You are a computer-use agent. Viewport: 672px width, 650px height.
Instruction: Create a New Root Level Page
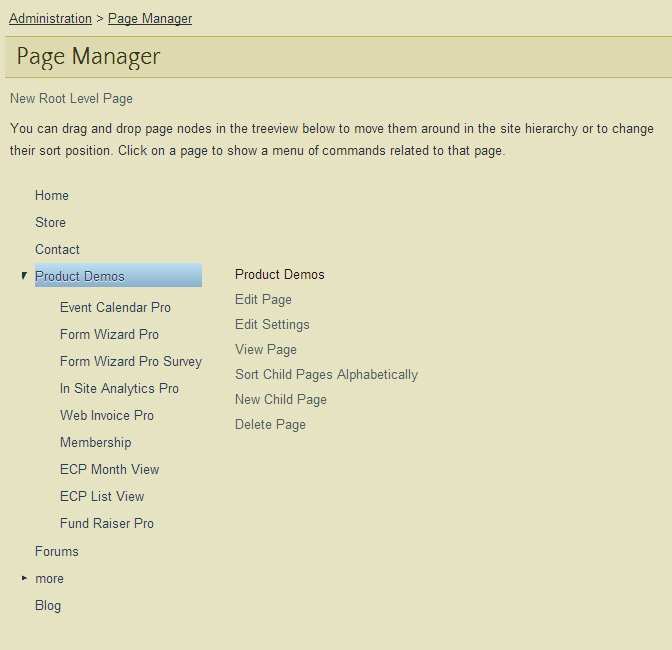(71, 99)
